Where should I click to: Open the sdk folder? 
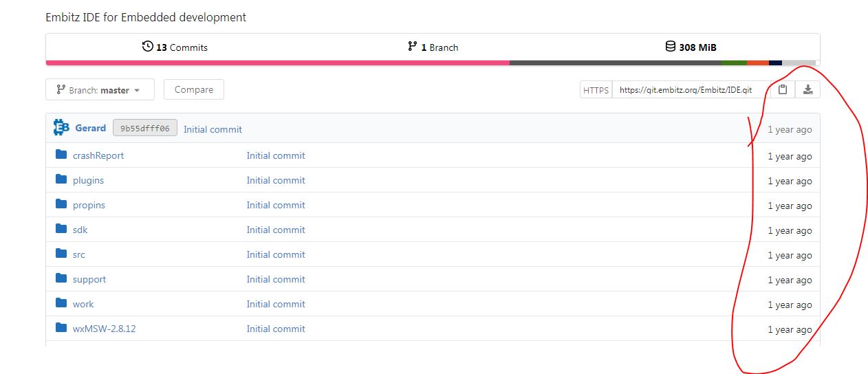pyautogui.click(x=80, y=230)
